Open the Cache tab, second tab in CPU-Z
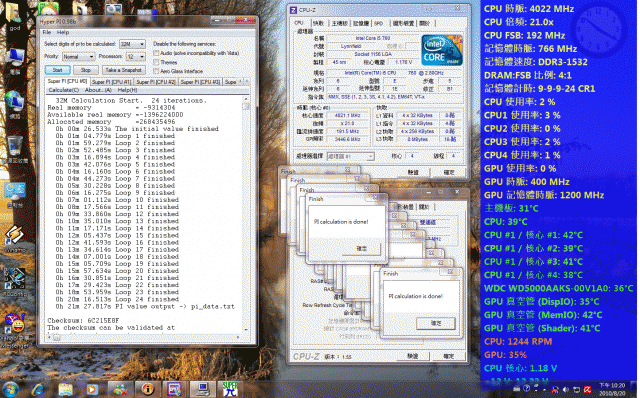The image size is (640, 398). coord(318,23)
